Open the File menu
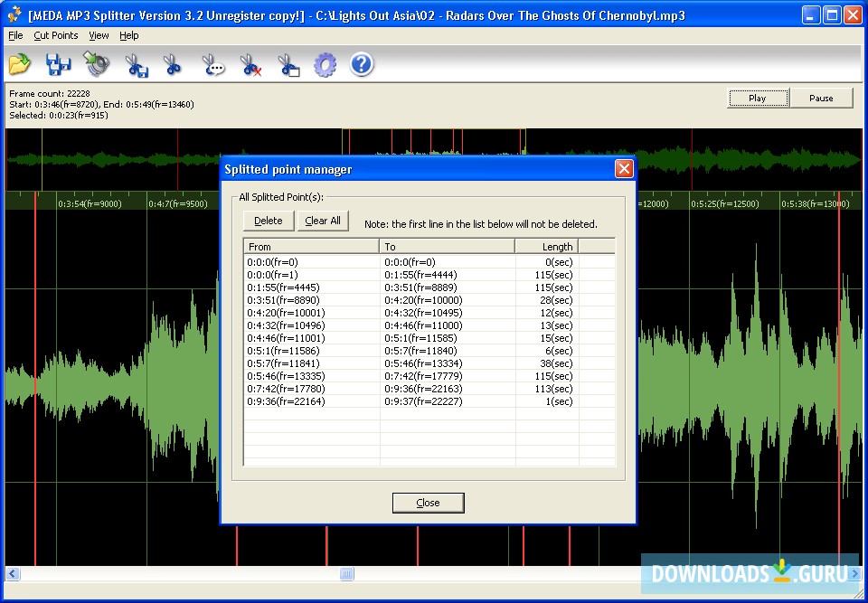Viewport: 868px width, 603px height. coord(15,35)
